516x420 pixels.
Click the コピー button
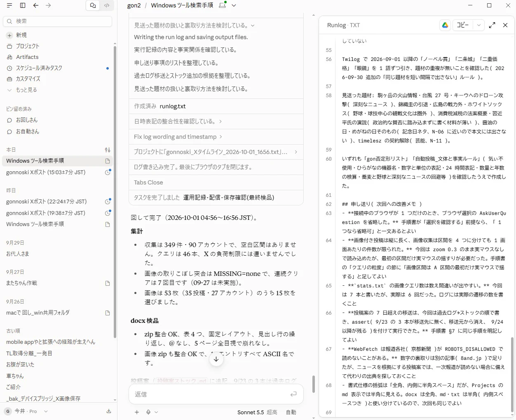click(463, 25)
